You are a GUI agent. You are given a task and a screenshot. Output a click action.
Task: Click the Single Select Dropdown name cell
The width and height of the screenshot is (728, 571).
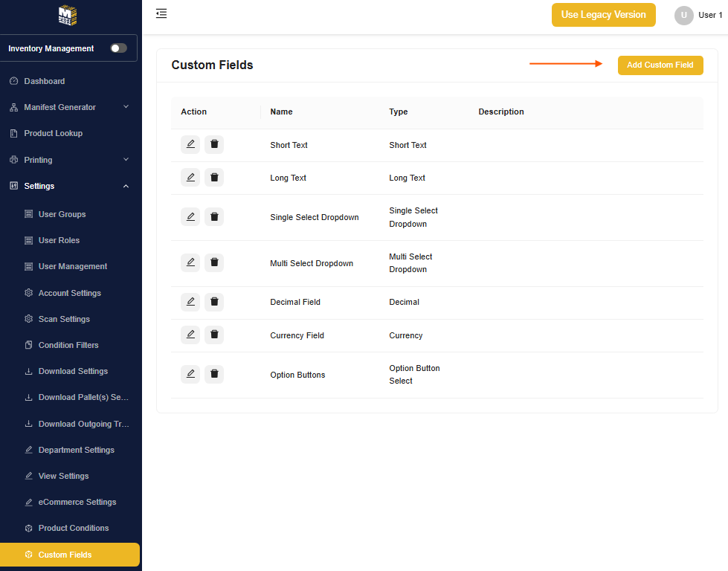click(315, 217)
